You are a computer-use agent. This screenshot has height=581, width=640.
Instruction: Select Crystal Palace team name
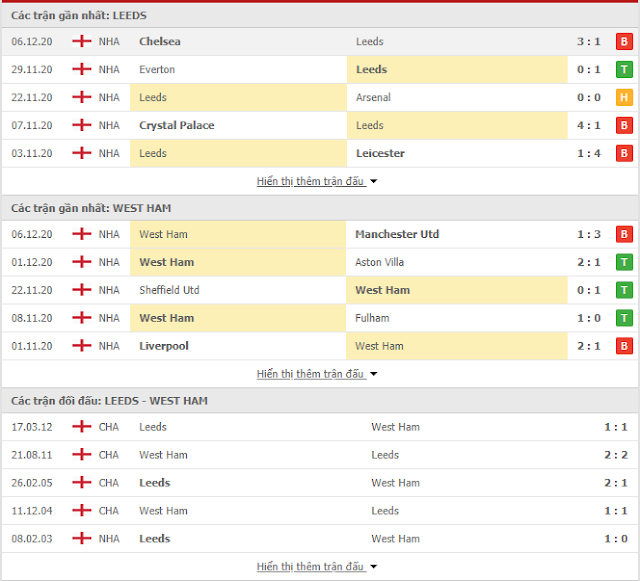coord(177,125)
